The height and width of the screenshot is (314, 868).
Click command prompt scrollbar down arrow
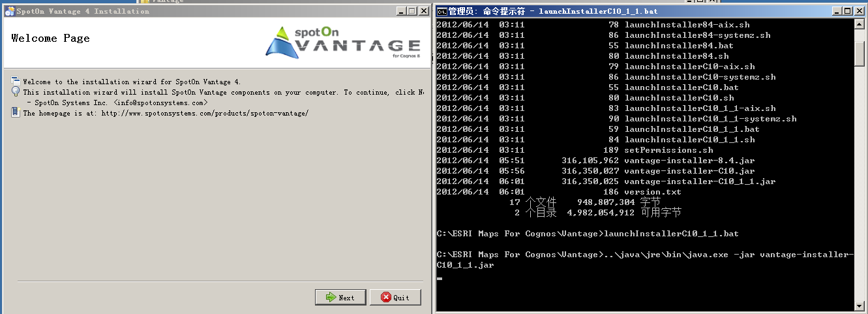[x=860, y=305]
